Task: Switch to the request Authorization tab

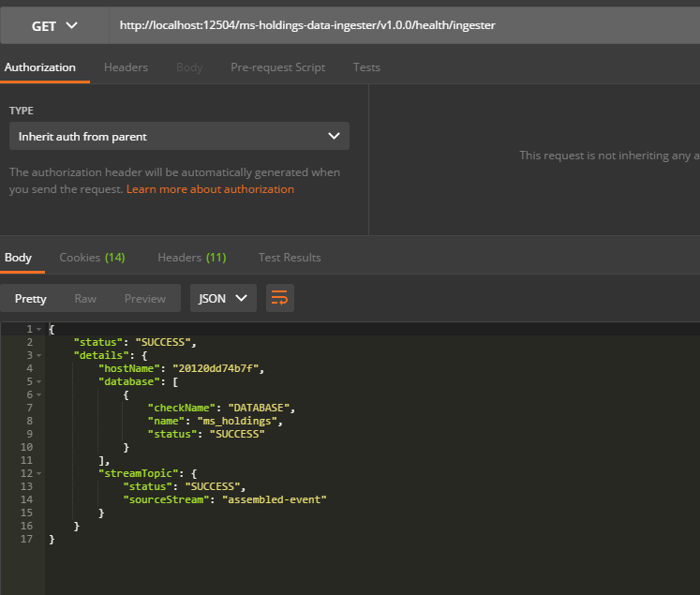Action: [39, 67]
